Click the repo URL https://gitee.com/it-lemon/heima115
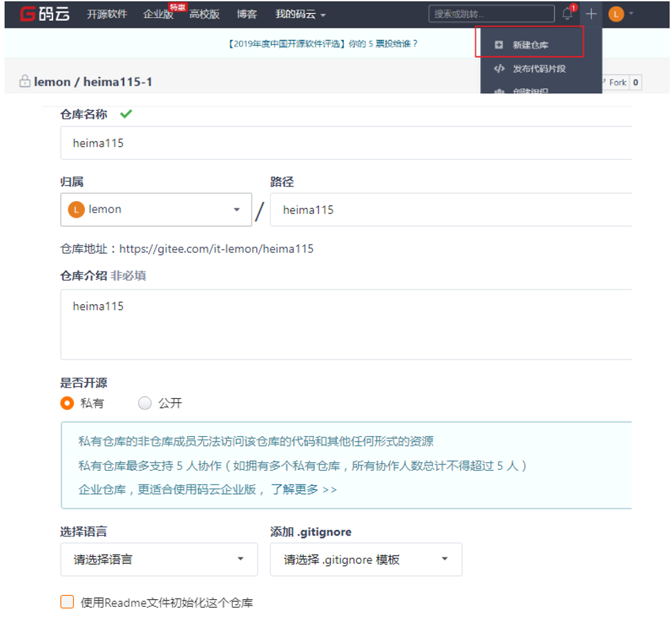 coord(216,249)
